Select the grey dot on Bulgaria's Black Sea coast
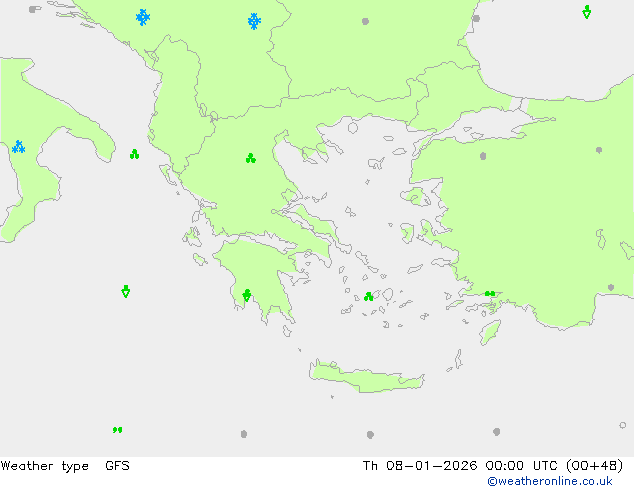 click(476, 19)
